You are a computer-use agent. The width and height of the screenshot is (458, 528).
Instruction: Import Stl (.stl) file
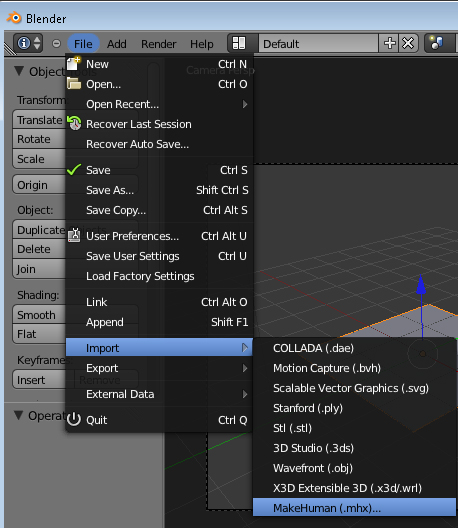[x=354, y=428]
